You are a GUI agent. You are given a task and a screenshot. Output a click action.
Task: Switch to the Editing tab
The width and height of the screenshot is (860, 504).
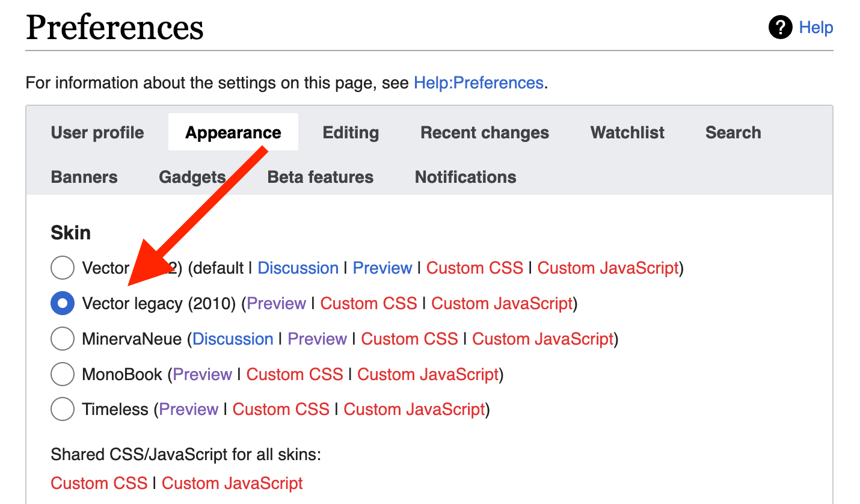tap(351, 132)
